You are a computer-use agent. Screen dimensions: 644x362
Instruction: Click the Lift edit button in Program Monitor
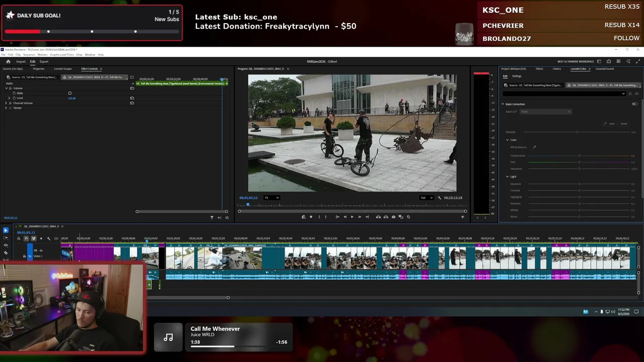coord(378,217)
